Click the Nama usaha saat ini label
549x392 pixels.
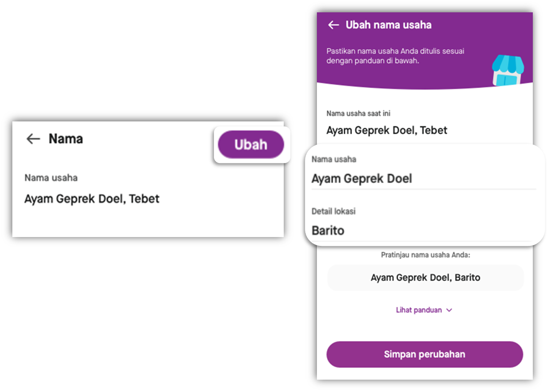coord(358,113)
